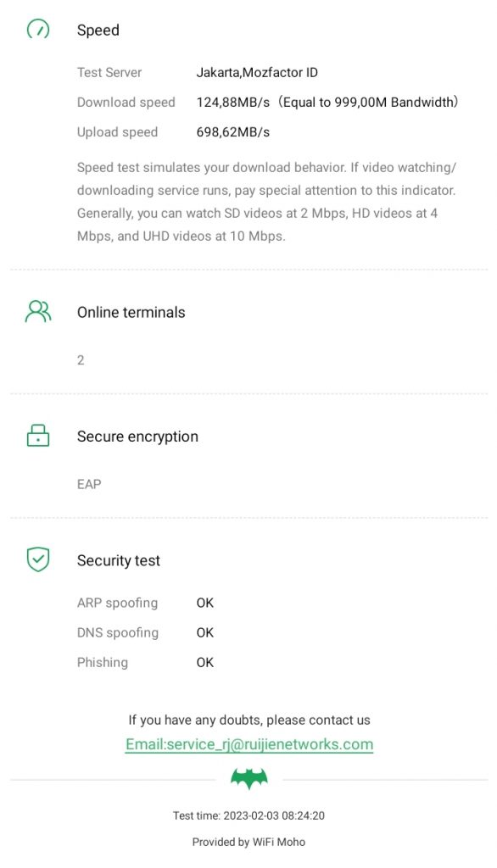The height and width of the screenshot is (868, 497).
Task: Click the online terminals count 2
Action: point(81,360)
